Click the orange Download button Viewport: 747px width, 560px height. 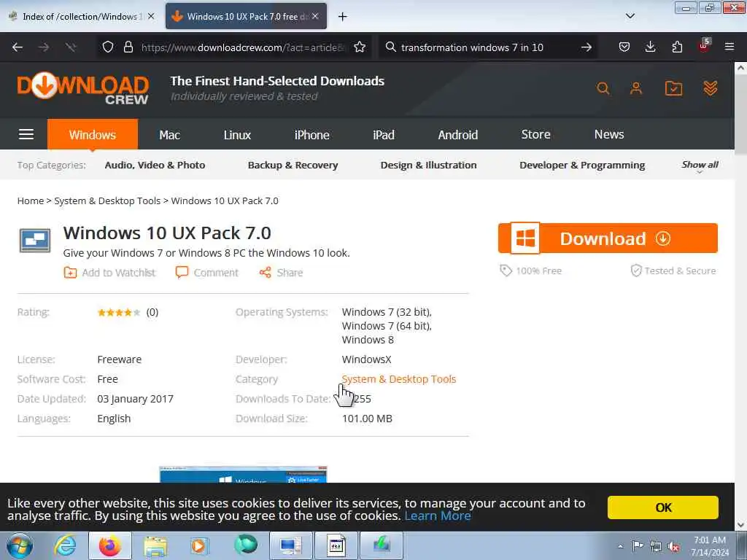[x=608, y=238]
